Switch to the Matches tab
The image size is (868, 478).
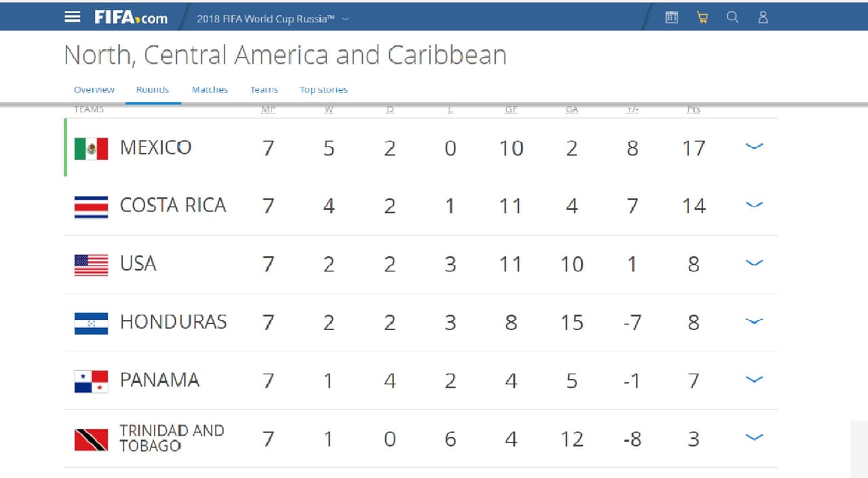click(210, 89)
